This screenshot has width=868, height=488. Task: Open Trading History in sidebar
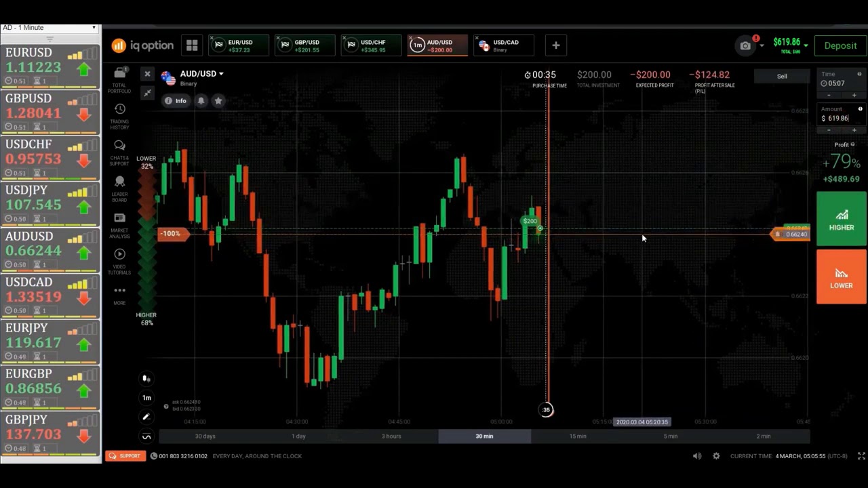click(119, 117)
